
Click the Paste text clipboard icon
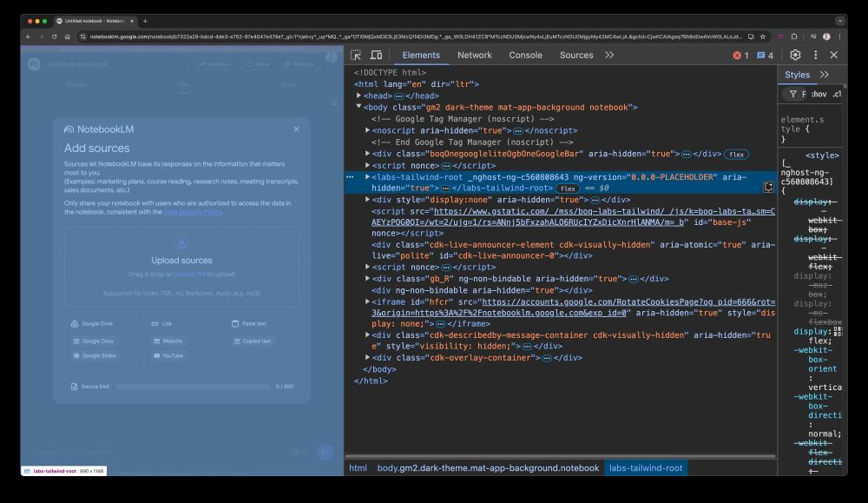(235, 323)
